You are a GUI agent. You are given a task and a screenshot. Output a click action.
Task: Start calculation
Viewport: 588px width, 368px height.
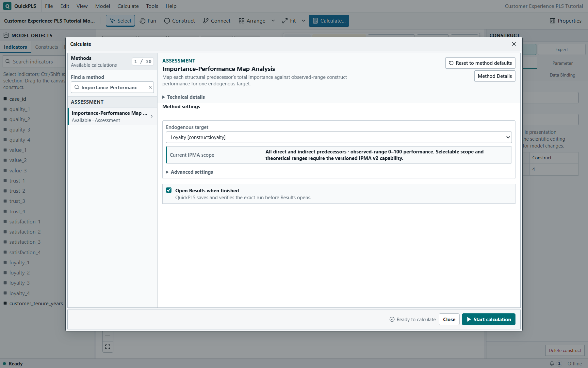[488, 319]
